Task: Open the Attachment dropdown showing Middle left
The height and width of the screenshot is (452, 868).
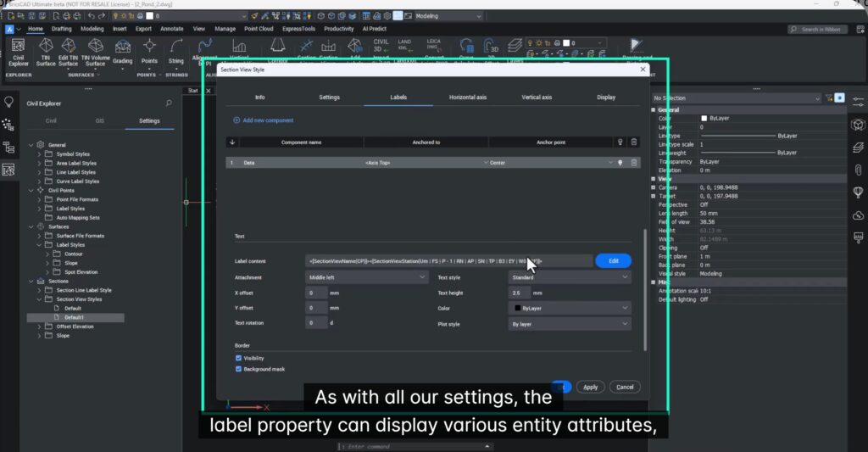Action: point(367,277)
